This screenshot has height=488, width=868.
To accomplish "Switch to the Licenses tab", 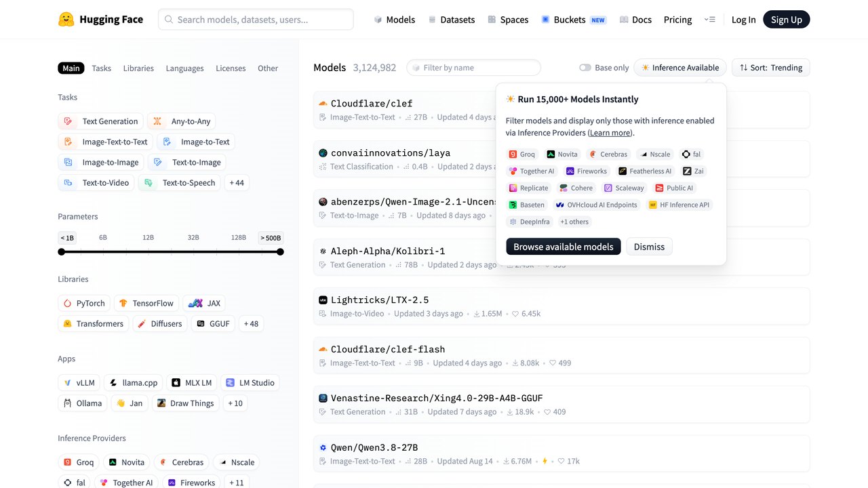I will [231, 68].
